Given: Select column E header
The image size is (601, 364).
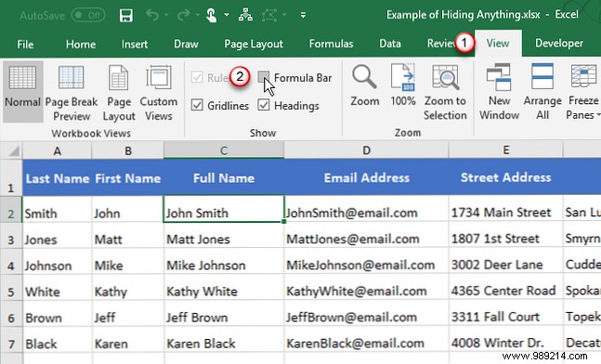Looking at the screenshot, I should [x=506, y=150].
